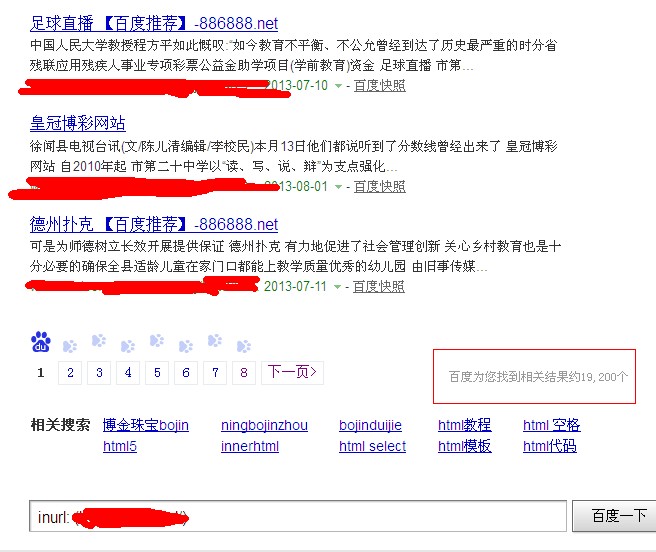Click the date 2013-07-11

[x=295, y=287]
